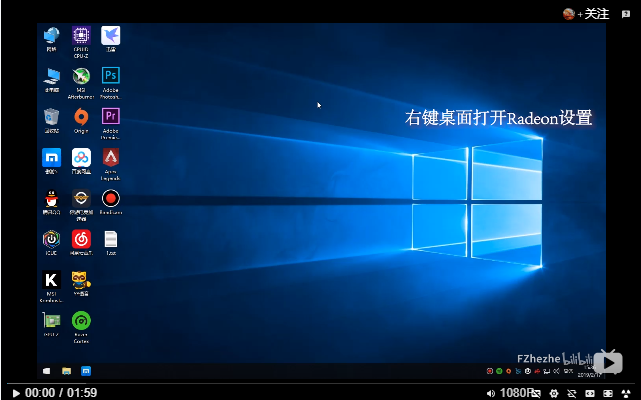Image resolution: width=641 pixels, height=400 pixels.
Task: Launch the Razer Cortex desktop icon
Action: pyautogui.click(x=81, y=328)
